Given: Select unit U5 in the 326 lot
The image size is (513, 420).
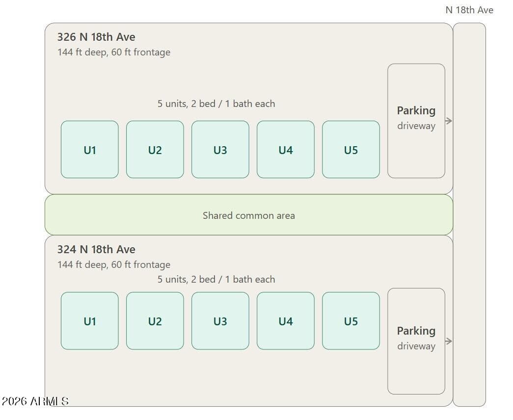Looking at the screenshot, I should [x=351, y=150].
